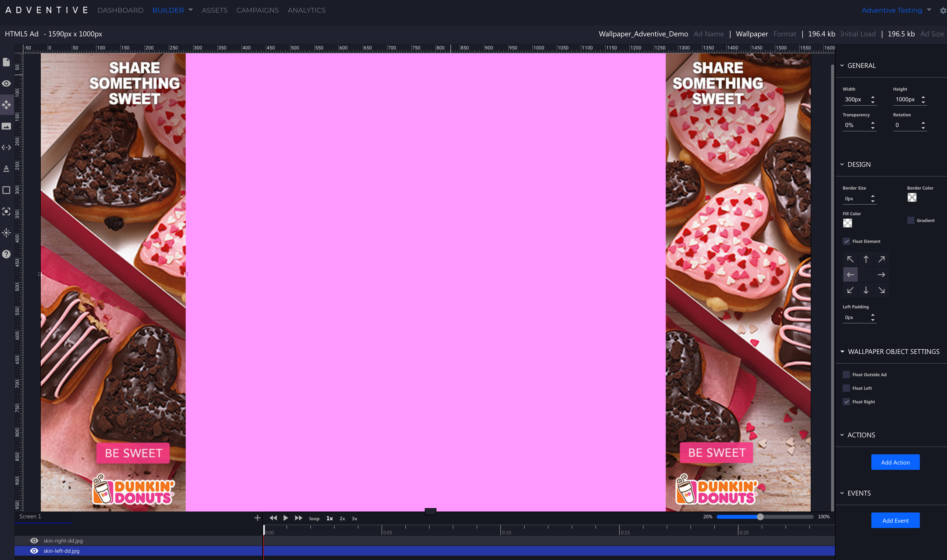Image resolution: width=947 pixels, height=560 pixels.
Task: Toggle visibility of skin-left-dd.jpg layer
Action: pyautogui.click(x=34, y=551)
